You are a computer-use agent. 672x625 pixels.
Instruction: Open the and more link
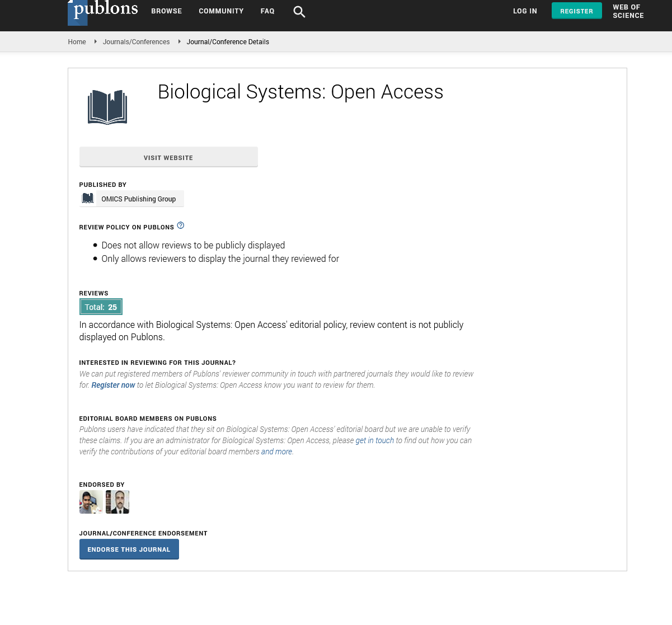(276, 452)
